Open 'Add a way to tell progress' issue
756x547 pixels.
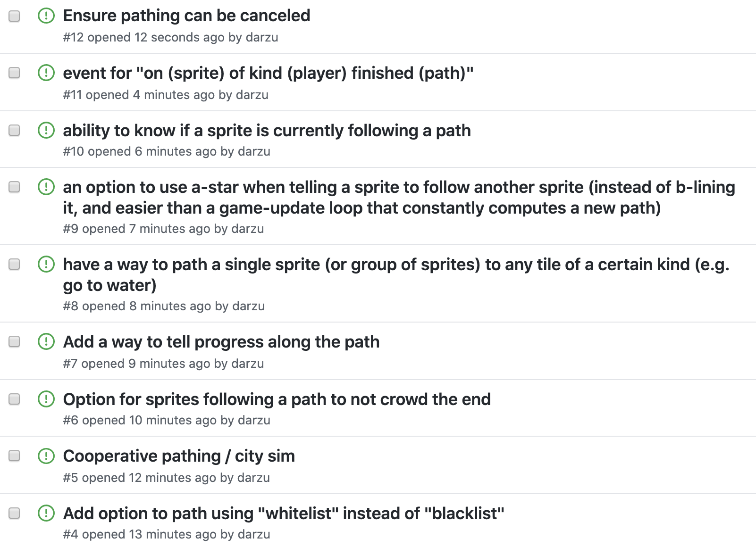221,342
